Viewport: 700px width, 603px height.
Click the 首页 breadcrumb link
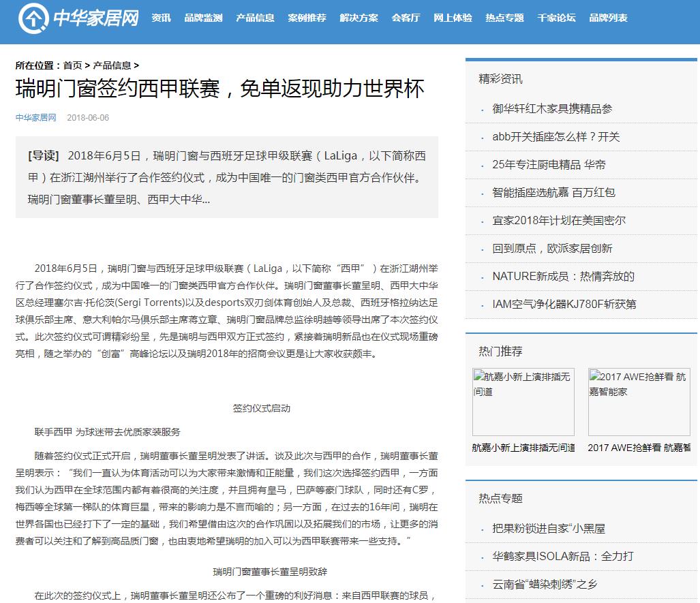(x=72, y=65)
